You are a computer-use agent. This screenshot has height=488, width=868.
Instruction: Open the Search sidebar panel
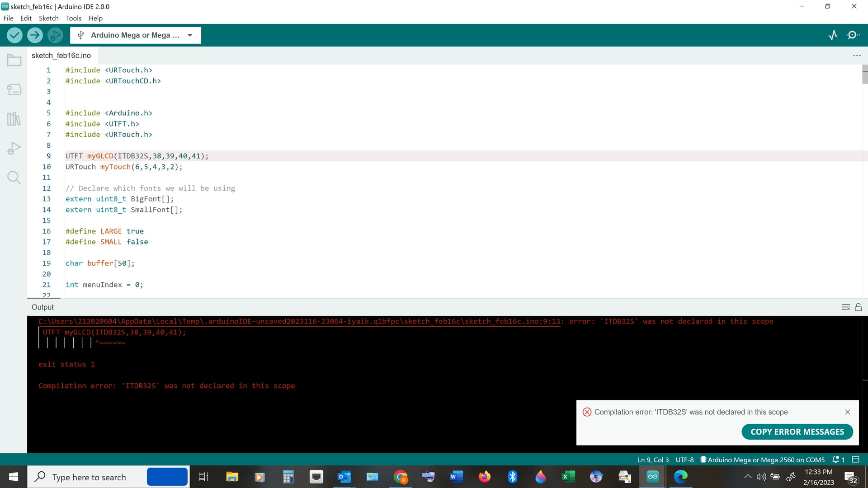click(14, 177)
